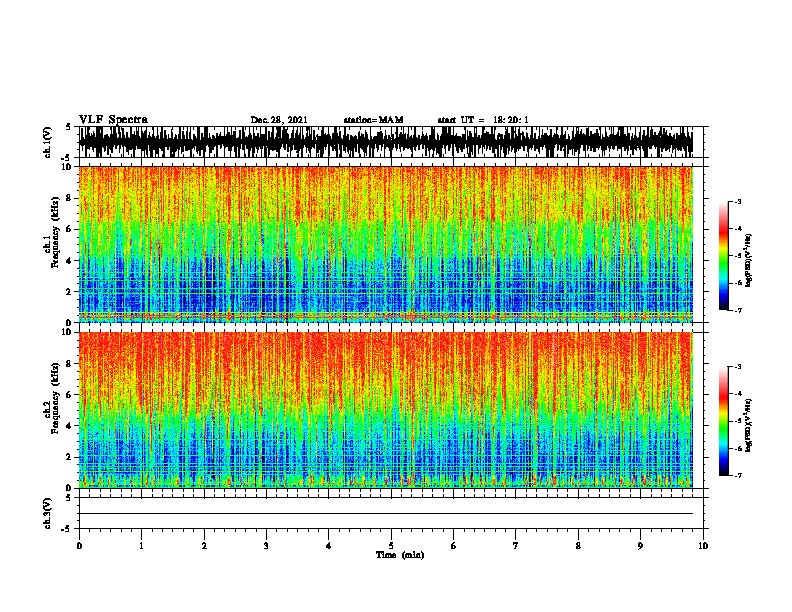Click the '9' tick on the time axis

(640, 546)
